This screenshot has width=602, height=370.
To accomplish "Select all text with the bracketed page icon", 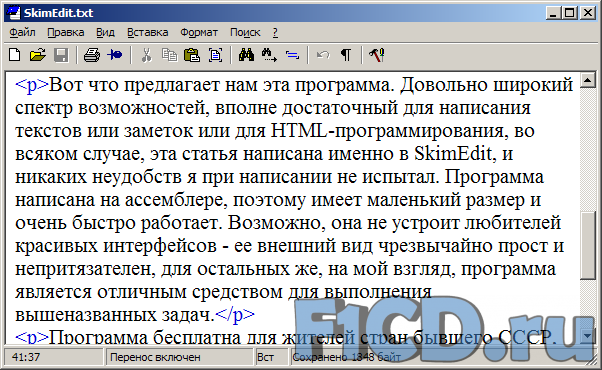I will tap(215, 55).
